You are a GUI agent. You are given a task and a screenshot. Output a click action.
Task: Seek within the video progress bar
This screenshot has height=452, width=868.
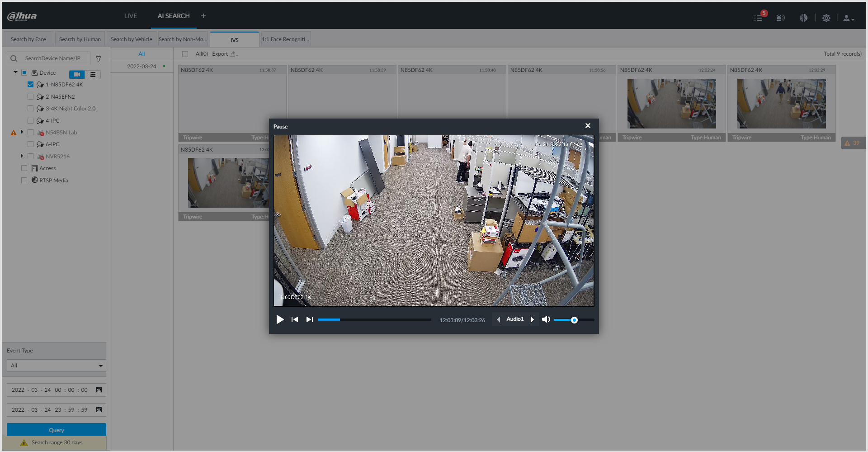pos(375,319)
